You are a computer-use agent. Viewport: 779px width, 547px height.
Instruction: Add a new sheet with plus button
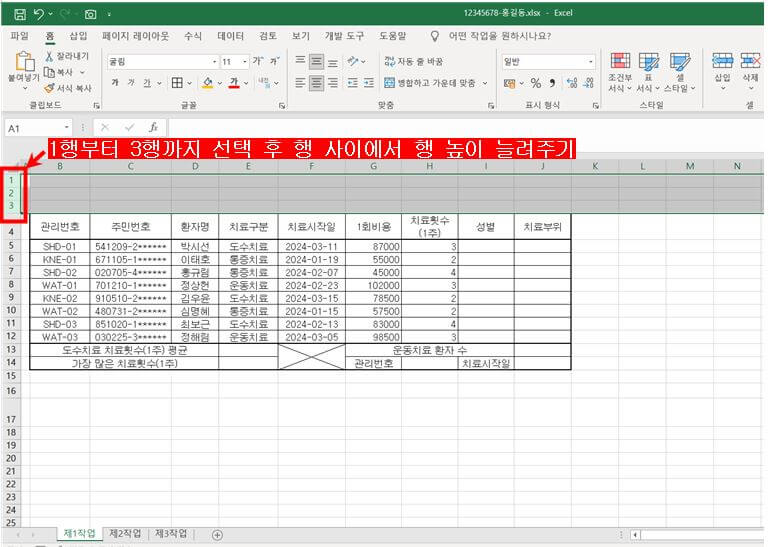(x=217, y=535)
